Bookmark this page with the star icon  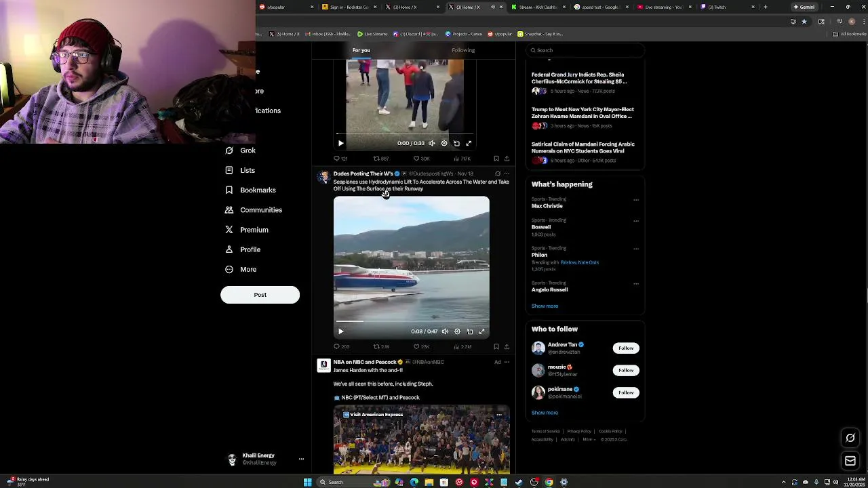(x=804, y=22)
